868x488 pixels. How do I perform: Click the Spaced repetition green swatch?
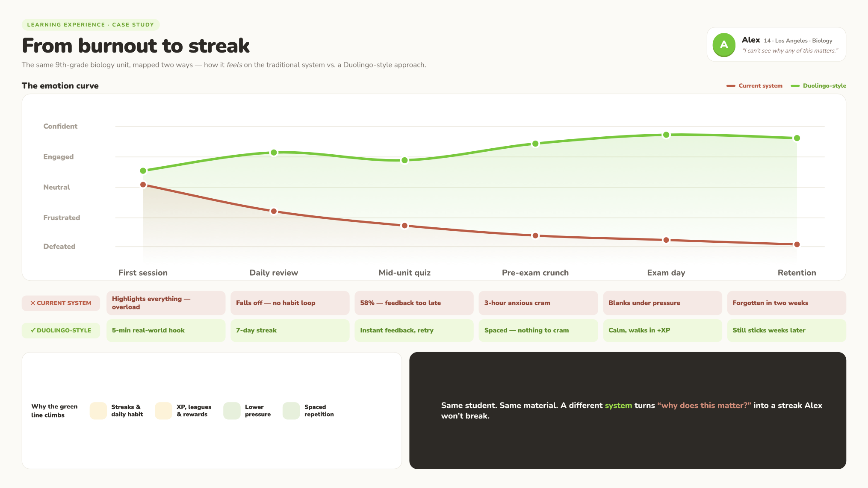(291, 411)
